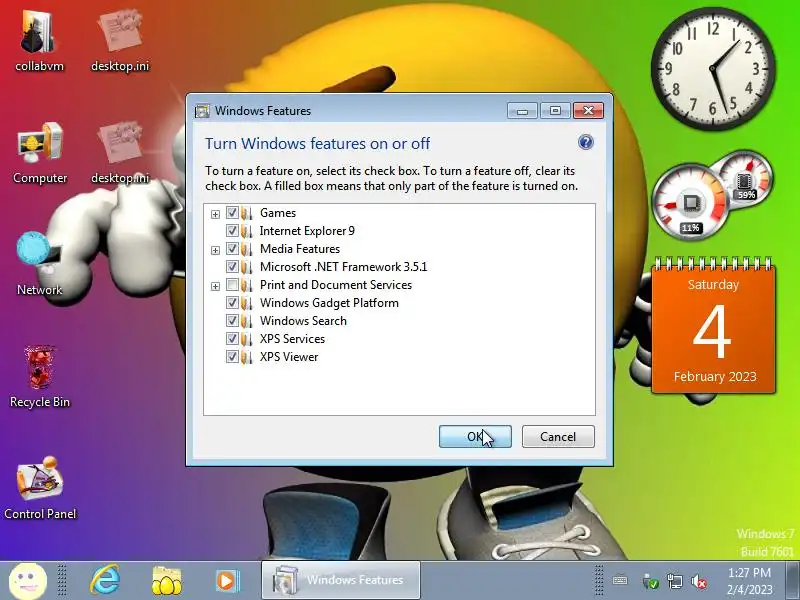Screen dimensions: 800x600
Task: Uncheck the Media Features checkbox
Action: [232, 249]
